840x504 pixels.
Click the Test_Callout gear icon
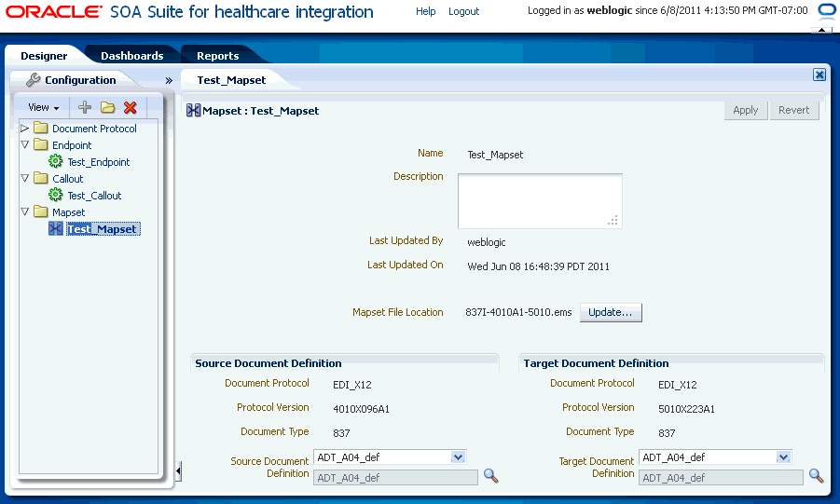tap(56, 195)
